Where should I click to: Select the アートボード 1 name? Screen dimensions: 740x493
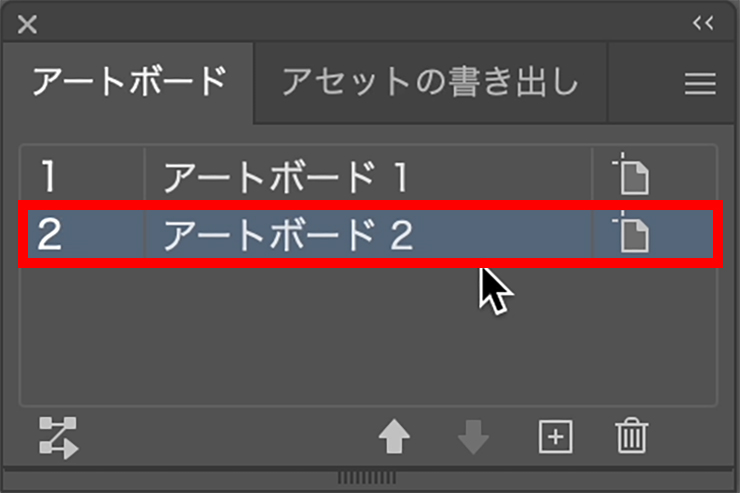click(x=286, y=177)
